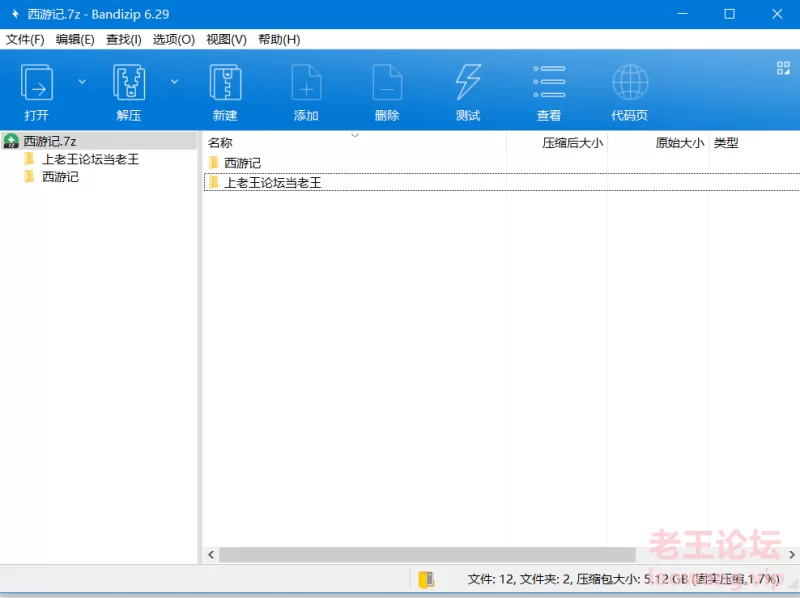The width and height of the screenshot is (800, 598).
Task: Open the 视图(V) menu
Action: click(226, 39)
